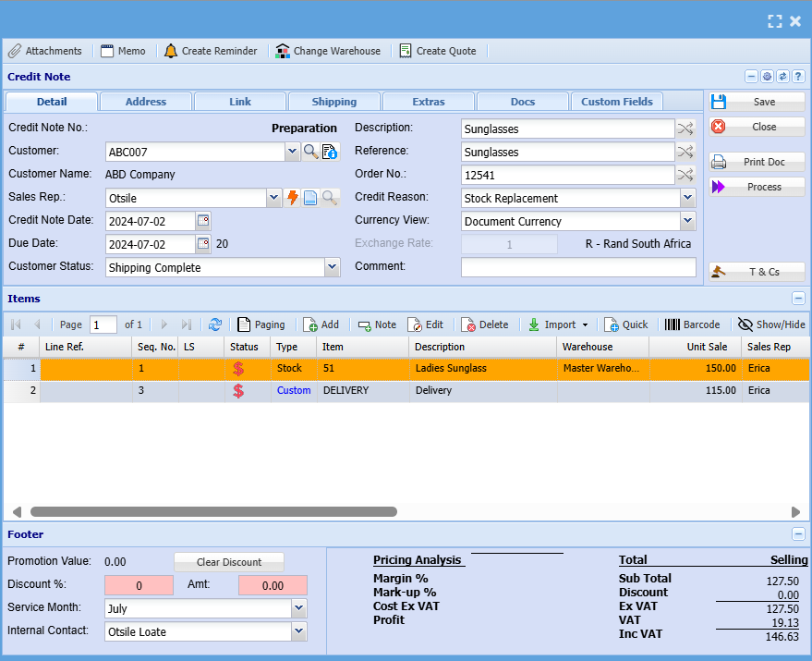The image size is (812, 661).
Task: Expand the Credit Reason dropdown
Action: point(686,198)
